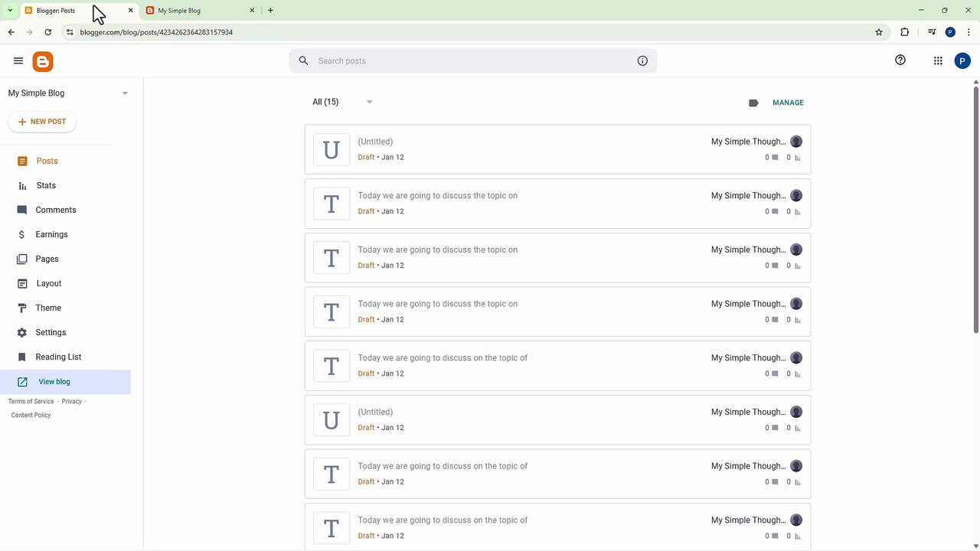Open the All (15) posts filter dropdown

pos(342,102)
